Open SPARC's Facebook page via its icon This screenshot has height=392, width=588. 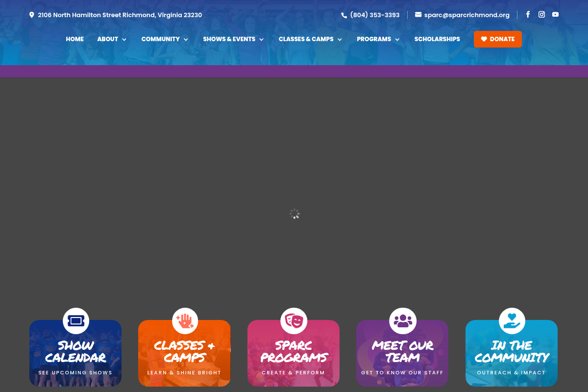(x=528, y=14)
